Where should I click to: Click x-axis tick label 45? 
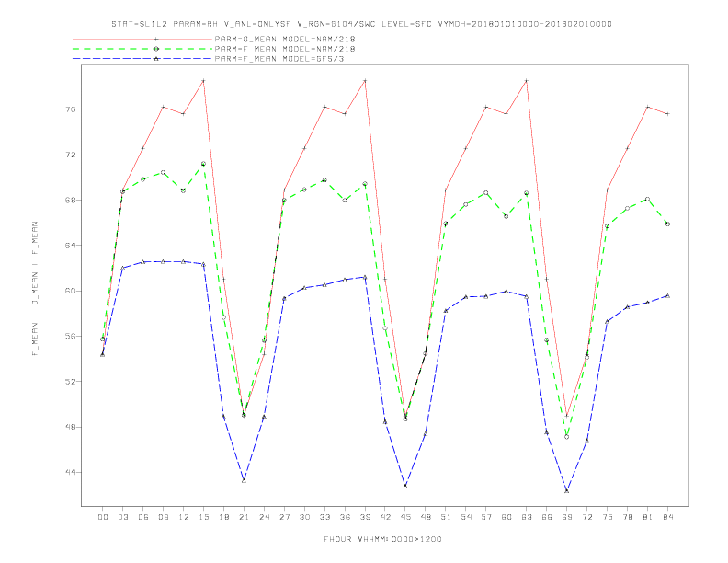tap(405, 517)
